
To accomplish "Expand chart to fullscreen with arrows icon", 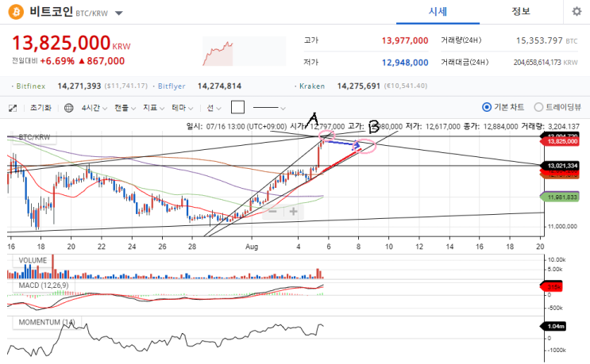I will click(13, 108).
